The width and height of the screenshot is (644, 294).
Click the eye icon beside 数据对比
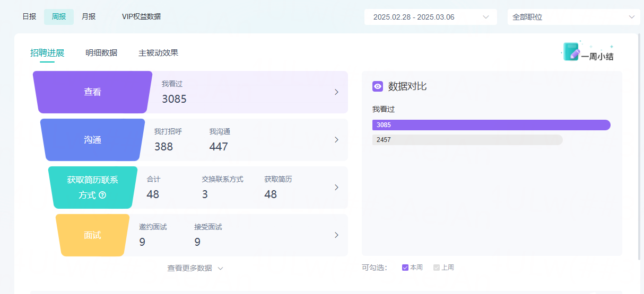click(378, 86)
